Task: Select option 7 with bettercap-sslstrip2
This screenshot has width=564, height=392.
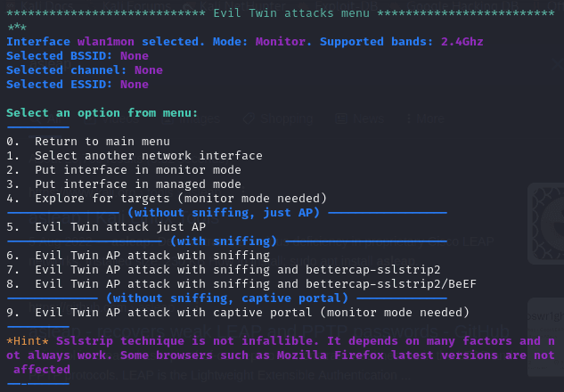Action: coord(224,270)
